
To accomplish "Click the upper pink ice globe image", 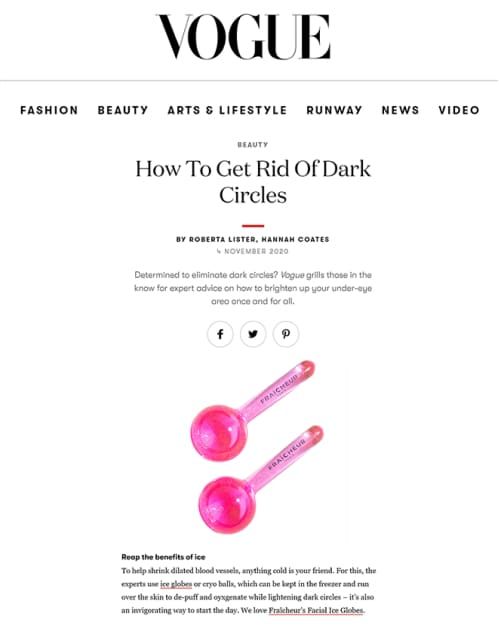I will [252, 410].
